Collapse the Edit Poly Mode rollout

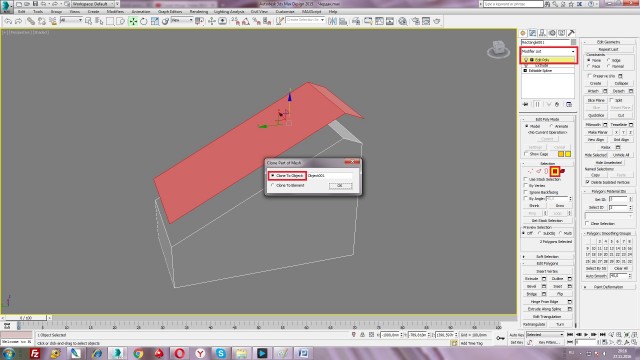pos(547,119)
